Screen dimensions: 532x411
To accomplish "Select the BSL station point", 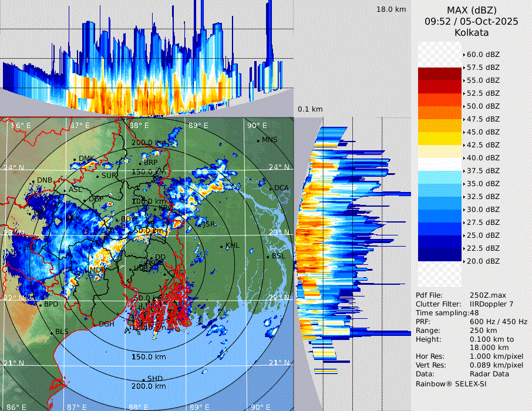I will [268, 257].
